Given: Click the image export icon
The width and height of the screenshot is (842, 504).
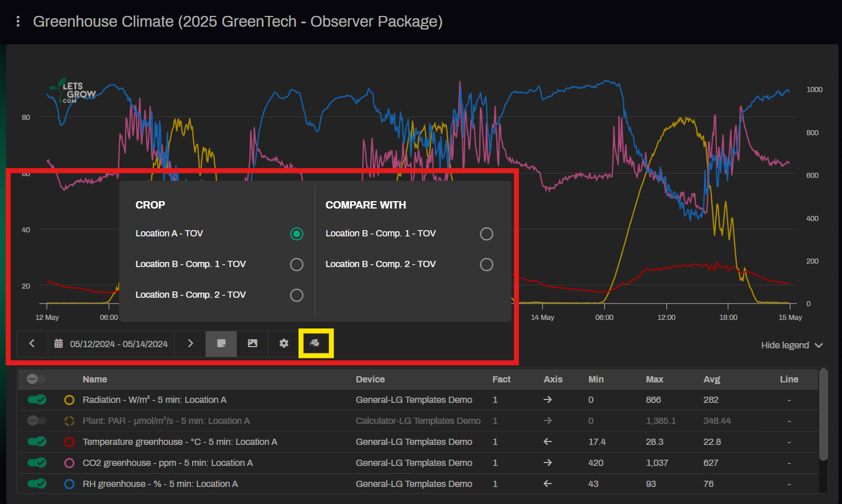Looking at the screenshot, I should coord(252,343).
